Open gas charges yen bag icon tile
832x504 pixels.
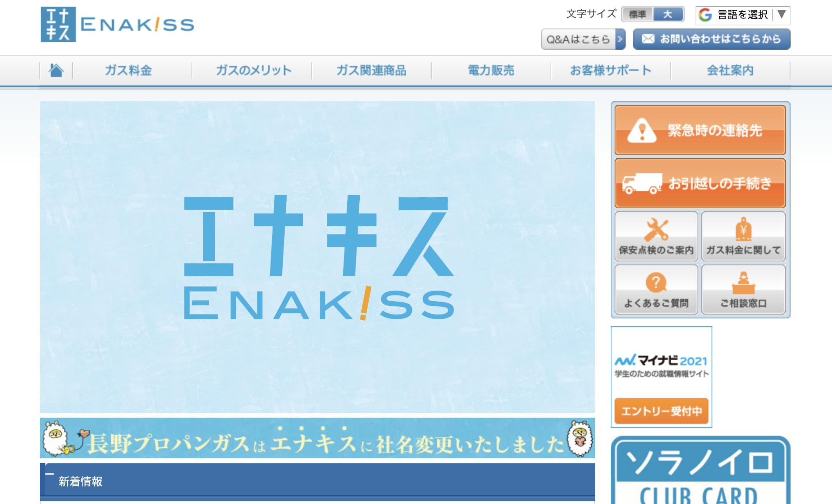coord(743,236)
